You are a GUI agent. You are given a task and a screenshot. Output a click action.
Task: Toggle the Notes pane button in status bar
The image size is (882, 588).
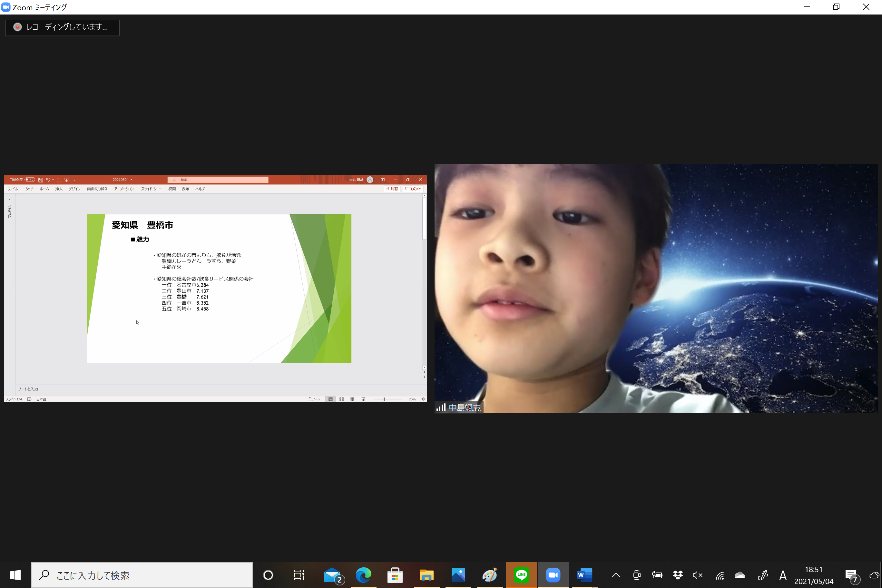point(313,399)
